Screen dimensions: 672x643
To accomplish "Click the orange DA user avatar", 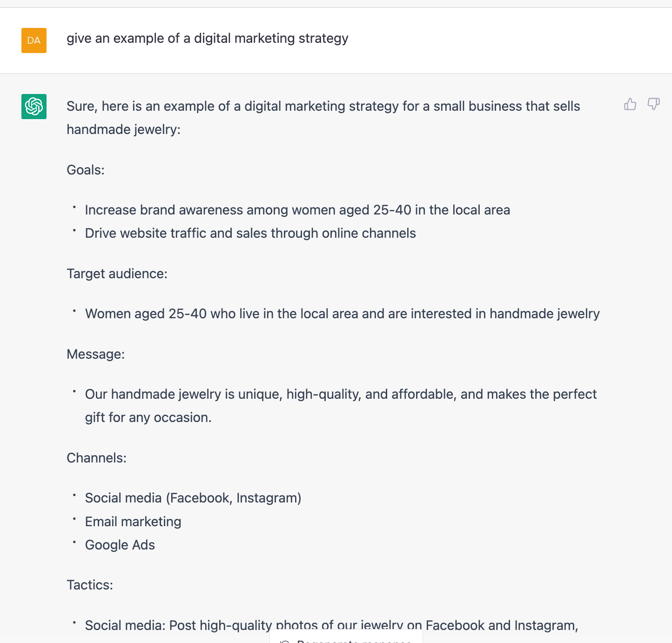I will point(34,40).
